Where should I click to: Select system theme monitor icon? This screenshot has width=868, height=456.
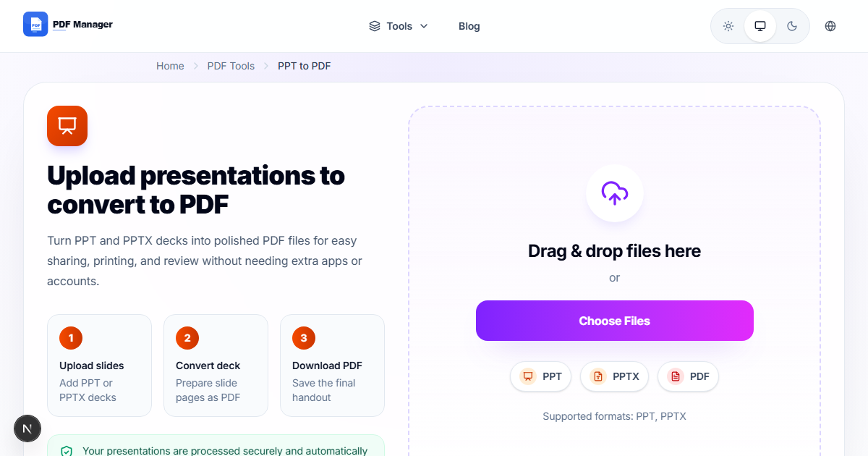coord(760,26)
